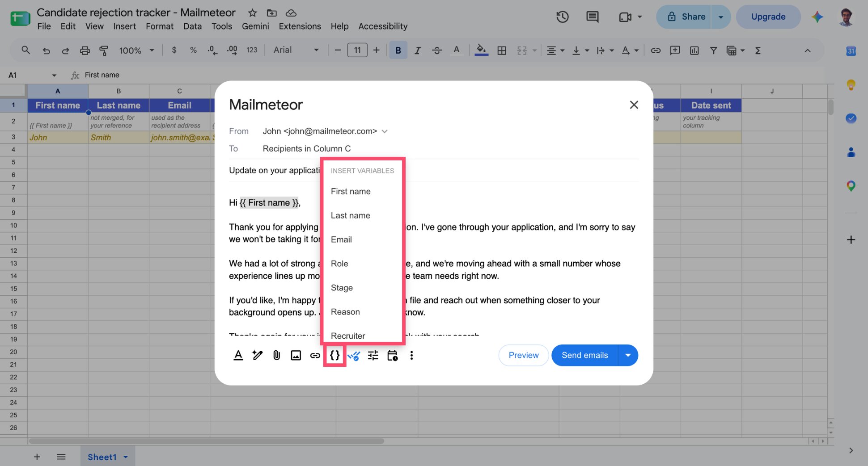Click the insert variables braces icon
The image size is (868, 466).
pyautogui.click(x=334, y=355)
